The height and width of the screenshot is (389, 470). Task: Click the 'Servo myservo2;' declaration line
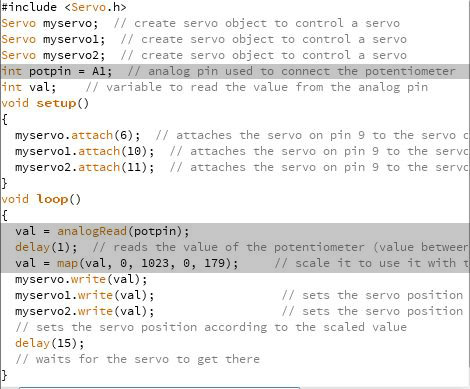click(x=53, y=55)
